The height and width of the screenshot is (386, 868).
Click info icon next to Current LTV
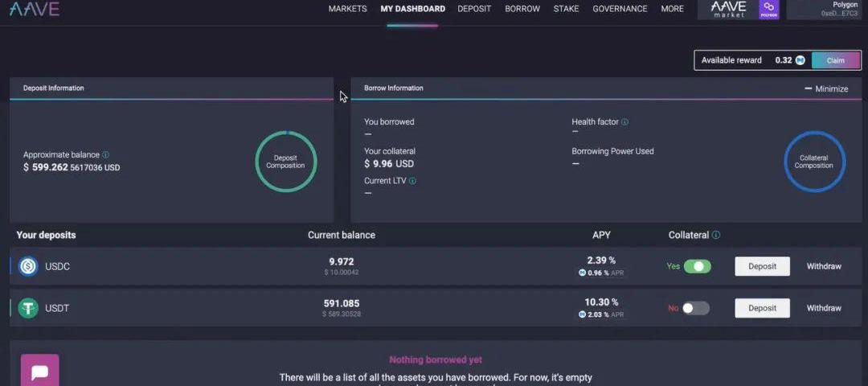412,182
